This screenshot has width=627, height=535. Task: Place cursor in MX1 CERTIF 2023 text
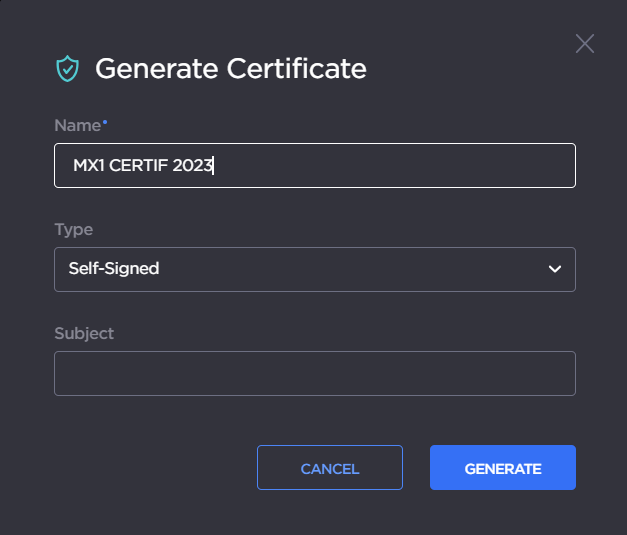click(x=143, y=166)
